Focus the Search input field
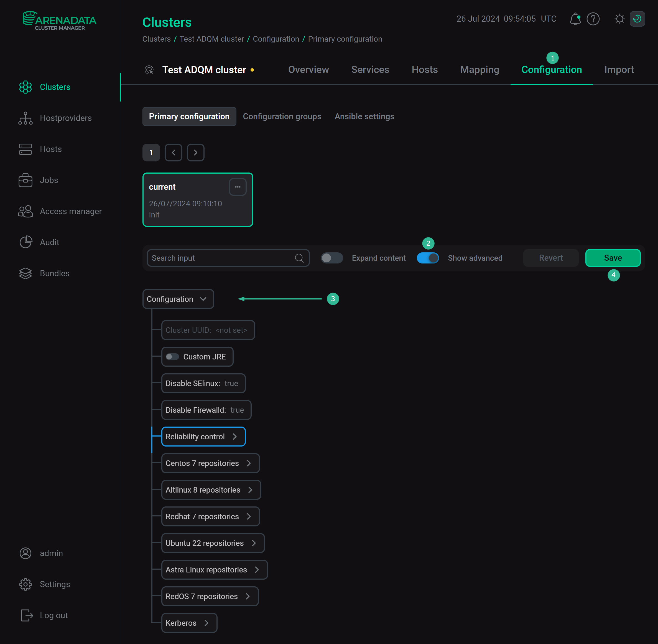This screenshot has height=644, width=658. click(x=228, y=258)
